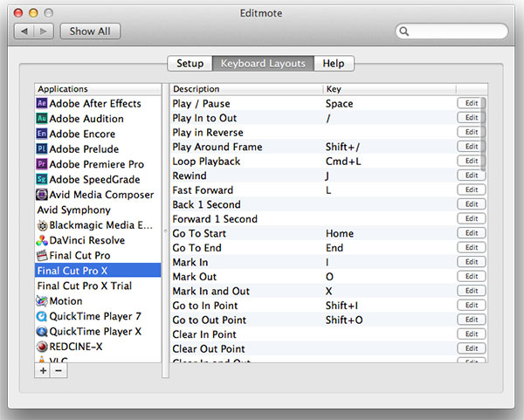Edit the Mark In key
This screenshot has height=420, width=524.
click(472, 262)
